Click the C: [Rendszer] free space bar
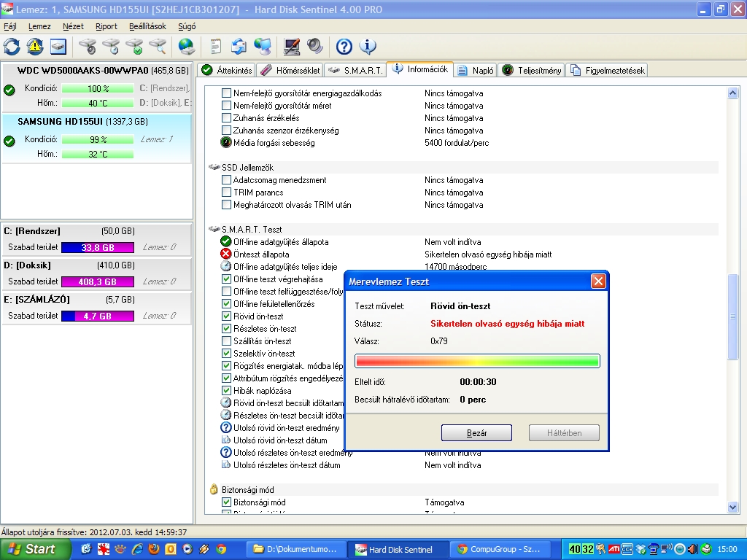747x560 pixels. point(98,248)
